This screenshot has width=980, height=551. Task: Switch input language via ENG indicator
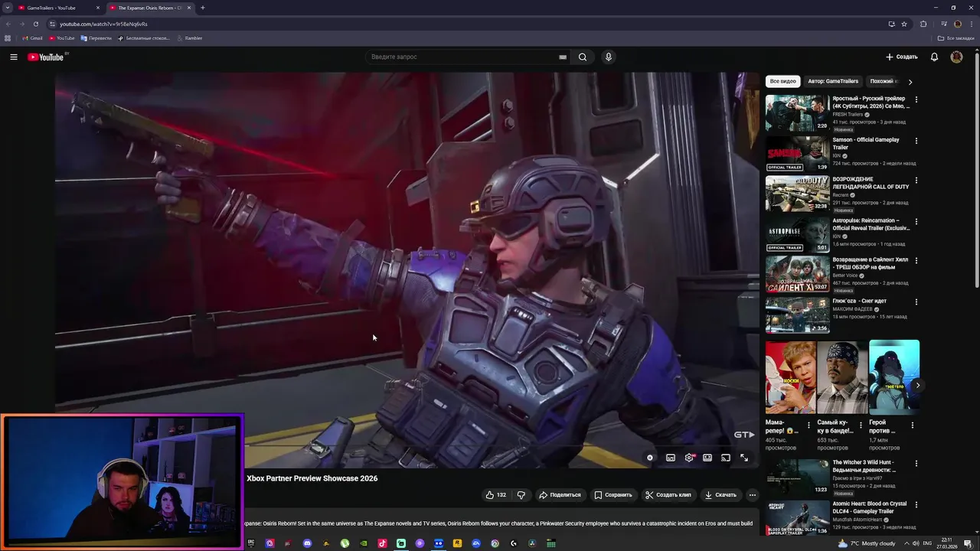[927, 543]
